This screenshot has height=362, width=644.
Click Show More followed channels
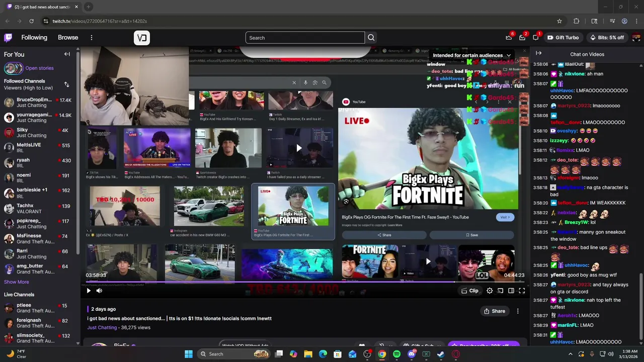pos(17,282)
